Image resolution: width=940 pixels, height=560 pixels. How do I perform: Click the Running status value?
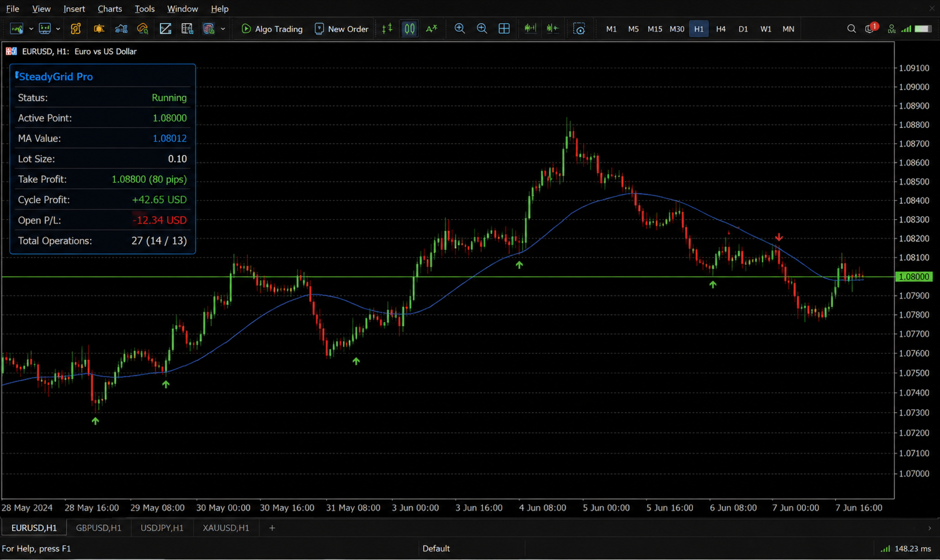point(169,98)
